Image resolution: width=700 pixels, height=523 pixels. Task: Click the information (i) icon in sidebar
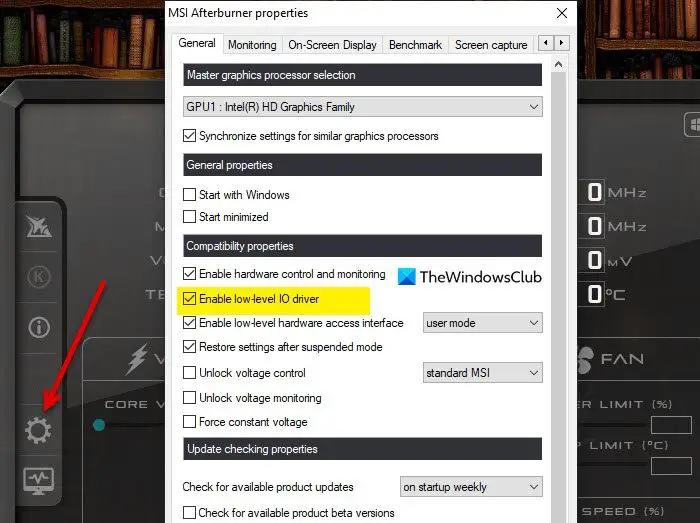[39, 328]
